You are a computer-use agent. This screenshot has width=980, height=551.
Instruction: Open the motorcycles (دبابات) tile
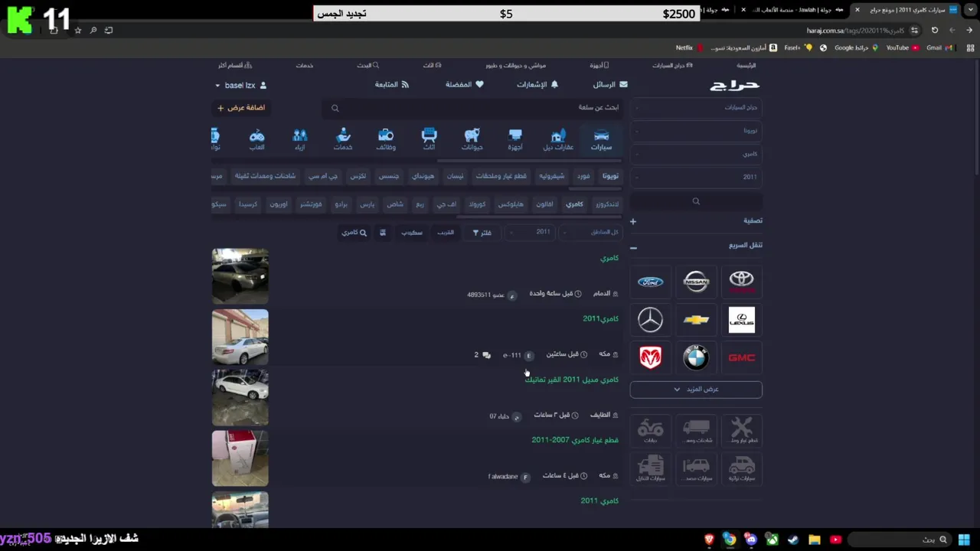pos(650,430)
